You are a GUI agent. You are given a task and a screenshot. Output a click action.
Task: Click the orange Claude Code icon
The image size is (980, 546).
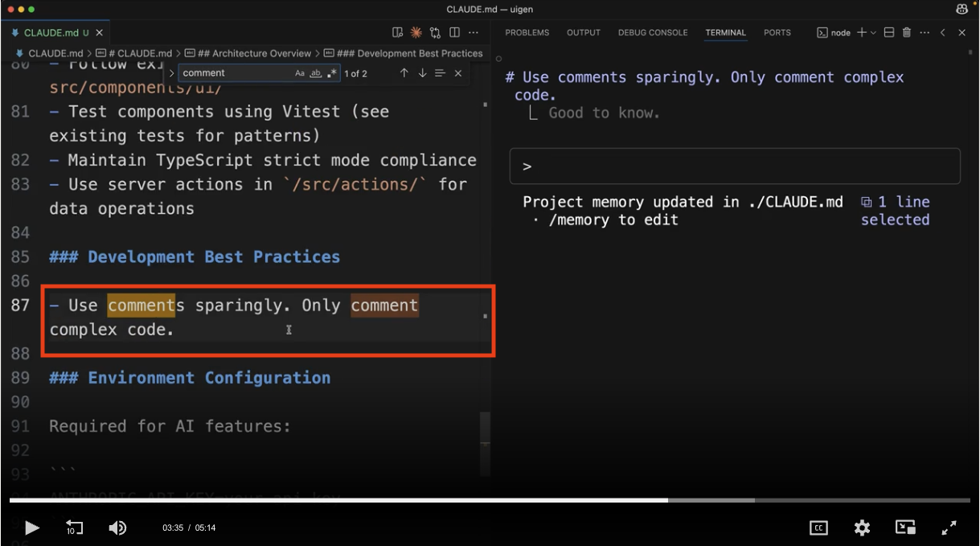coord(416,33)
